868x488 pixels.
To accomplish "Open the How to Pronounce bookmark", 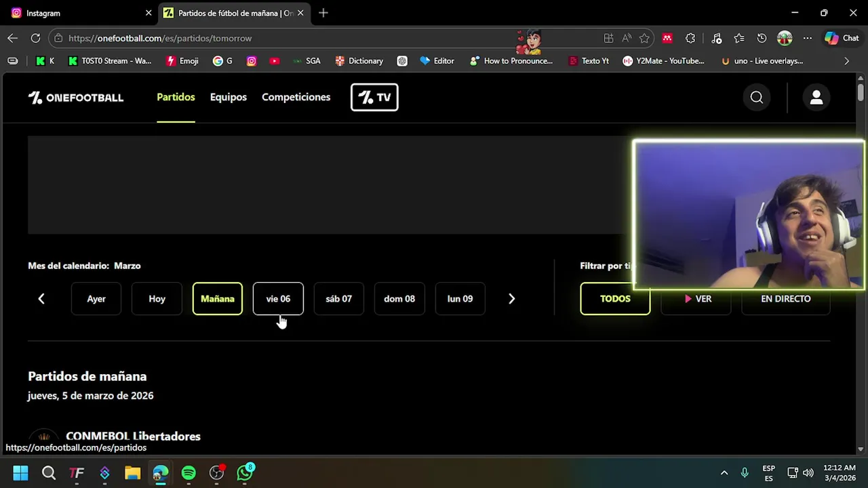I will pos(511,61).
